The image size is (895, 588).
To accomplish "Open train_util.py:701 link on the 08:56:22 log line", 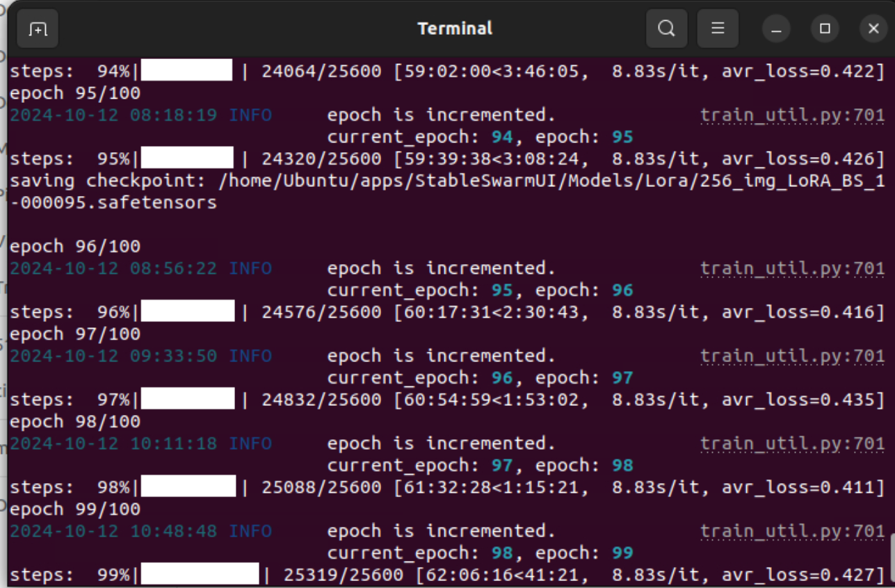I will (x=792, y=268).
